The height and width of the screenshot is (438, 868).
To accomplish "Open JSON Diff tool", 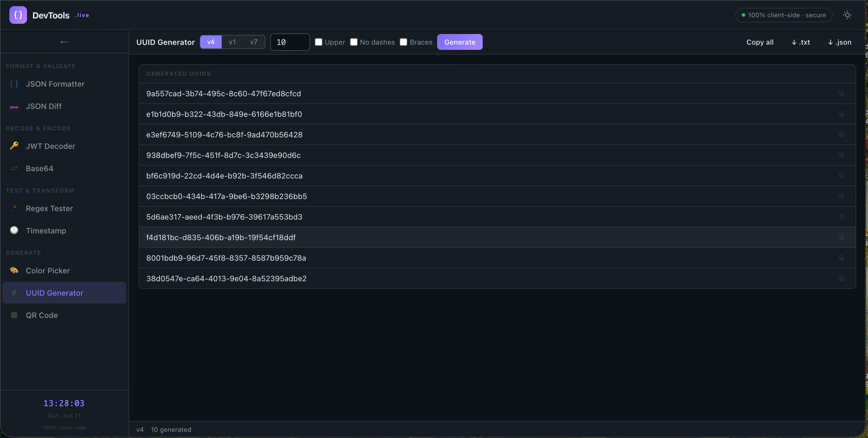I will click(x=64, y=106).
